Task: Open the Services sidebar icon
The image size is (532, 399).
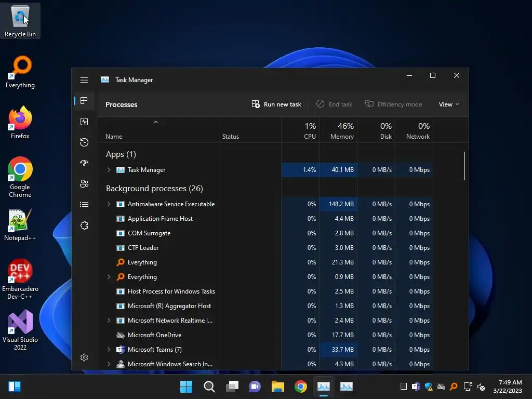Action: tap(84, 225)
